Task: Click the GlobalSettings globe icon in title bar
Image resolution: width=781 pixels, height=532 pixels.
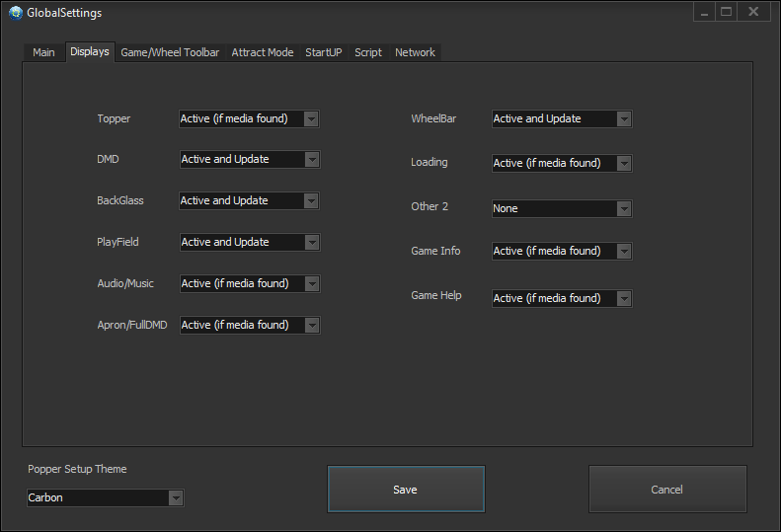Action: pyautogui.click(x=16, y=13)
